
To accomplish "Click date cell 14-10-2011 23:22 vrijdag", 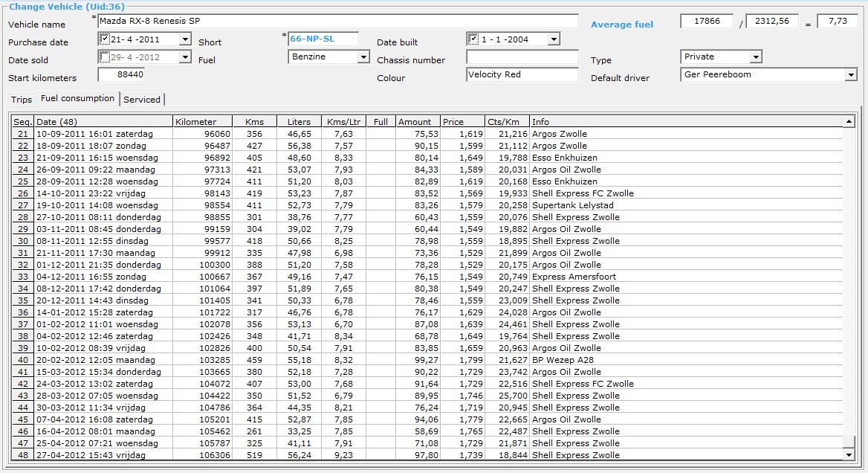I will pos(103,193).
